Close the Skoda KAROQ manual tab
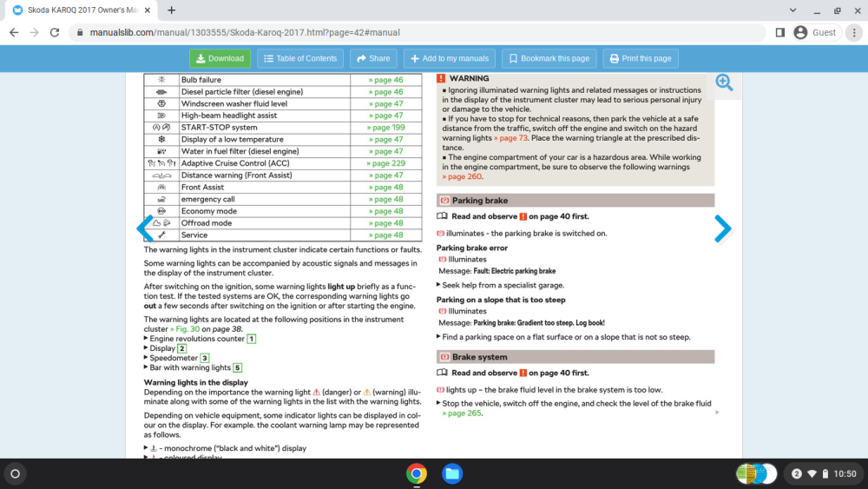 pos(148,10)
